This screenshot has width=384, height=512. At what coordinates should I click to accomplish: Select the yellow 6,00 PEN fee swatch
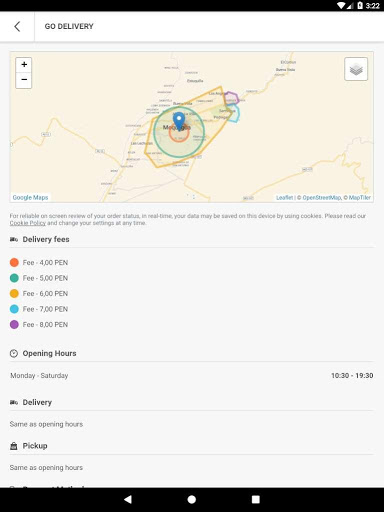14,294
